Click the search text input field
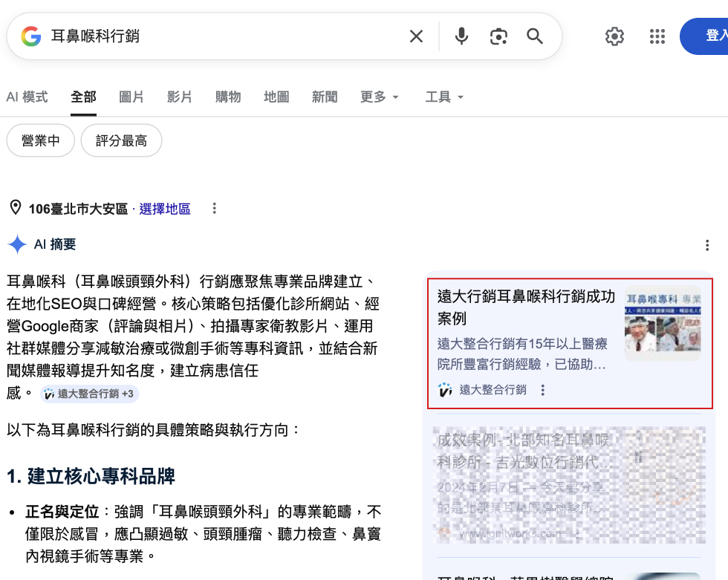The height and width of the screenshot is (580, 728). click(x=223, y=36)
